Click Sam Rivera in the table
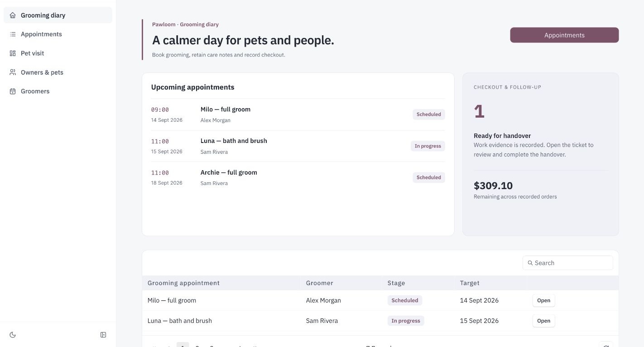 click(x=322, y=321)
